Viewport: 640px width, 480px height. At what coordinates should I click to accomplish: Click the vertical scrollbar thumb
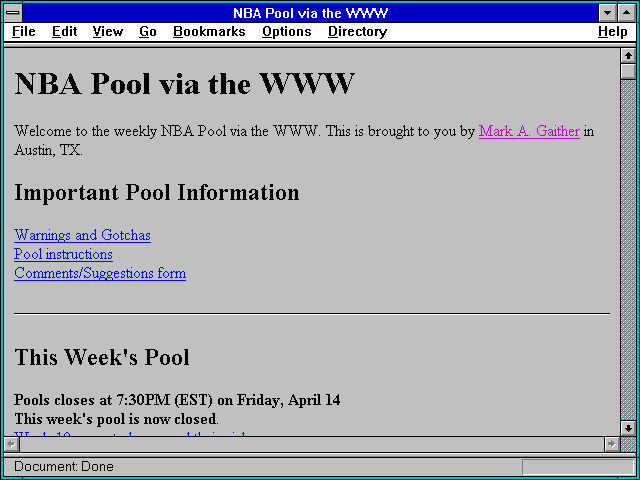[628, 71]
